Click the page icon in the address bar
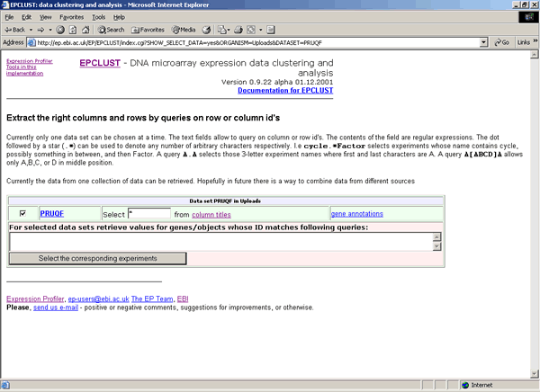This screenshot has height=392, width=540. pos(31,42)
